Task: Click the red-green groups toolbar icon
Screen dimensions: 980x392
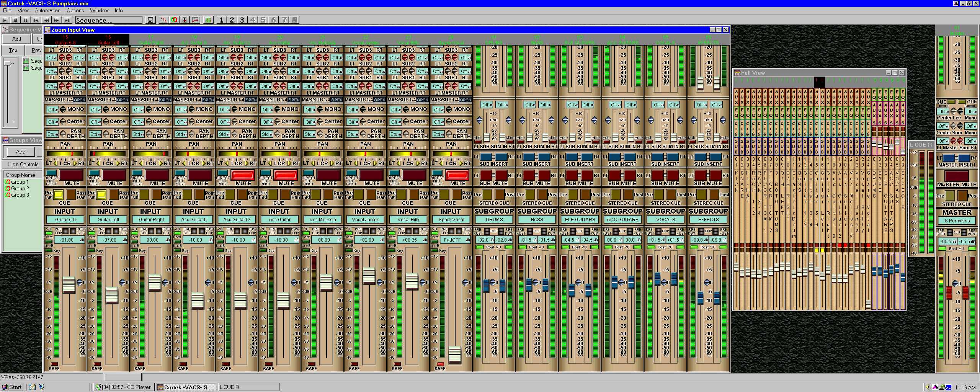Action: (x=174, y=20)
